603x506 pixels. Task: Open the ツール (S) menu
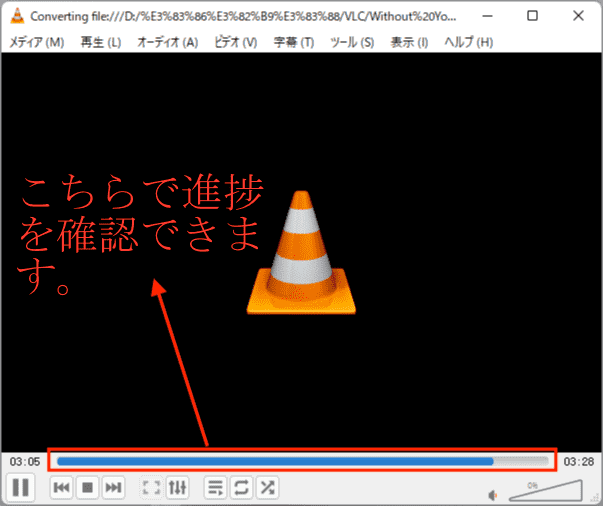pyautogui.click(x=352, y=42)
